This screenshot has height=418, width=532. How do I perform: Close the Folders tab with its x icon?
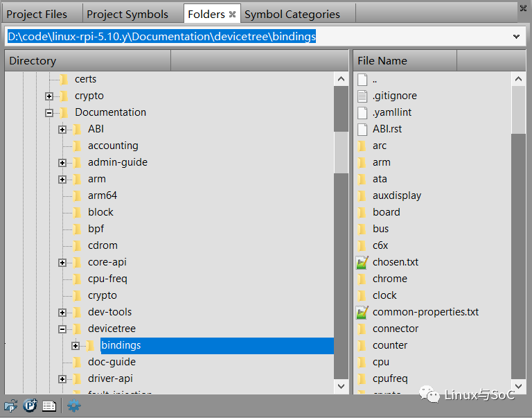click(233, 15)
